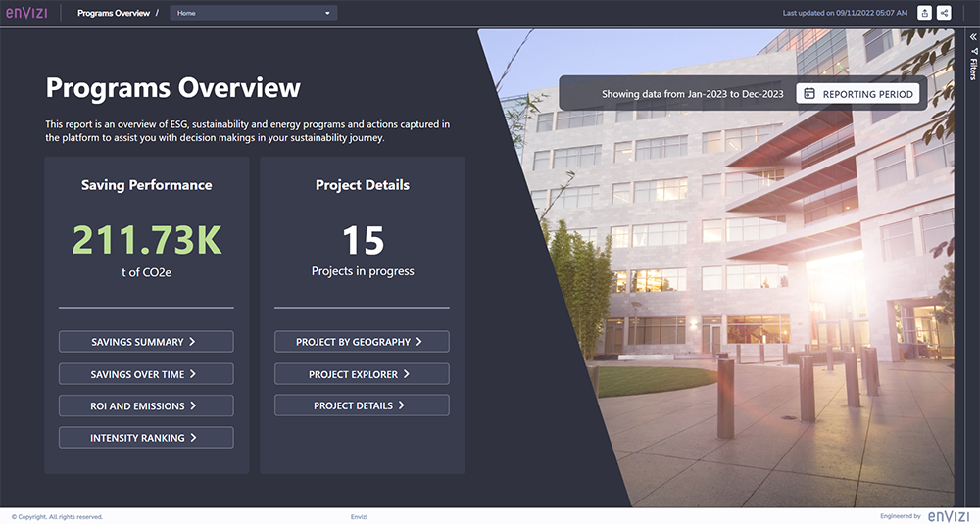
Task: Open the Home page dropdown
Action: (253, 13)
